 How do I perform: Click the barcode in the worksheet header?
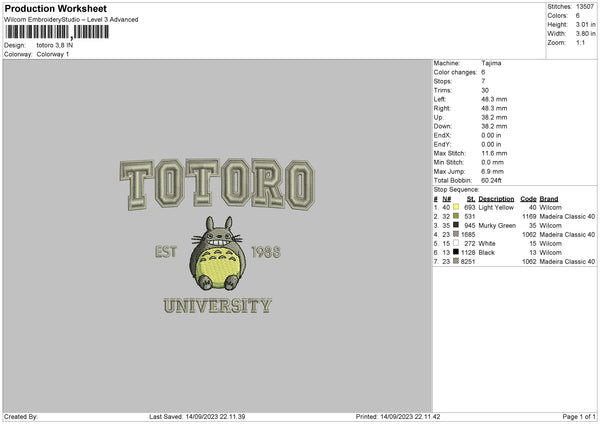pyautogui.click(x=57, y=32)
